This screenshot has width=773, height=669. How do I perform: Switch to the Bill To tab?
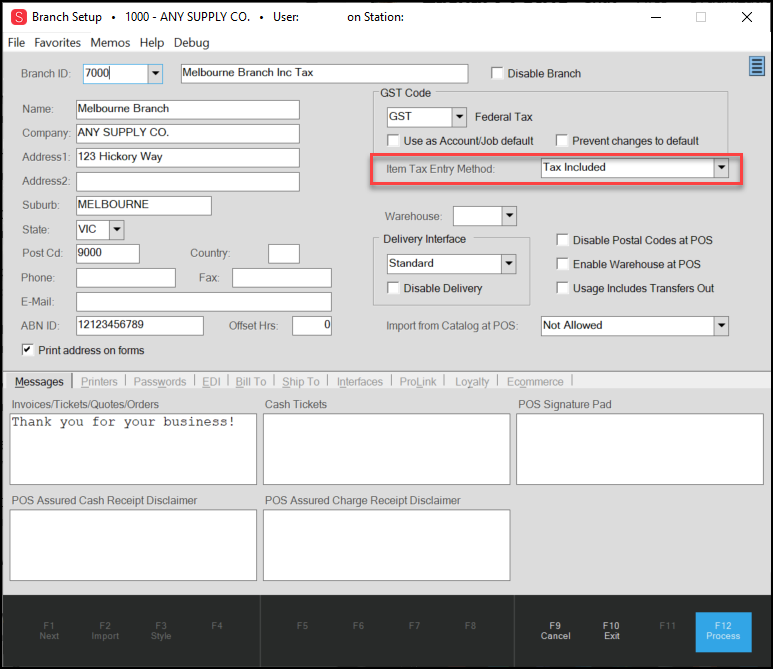tap(250, 382)
